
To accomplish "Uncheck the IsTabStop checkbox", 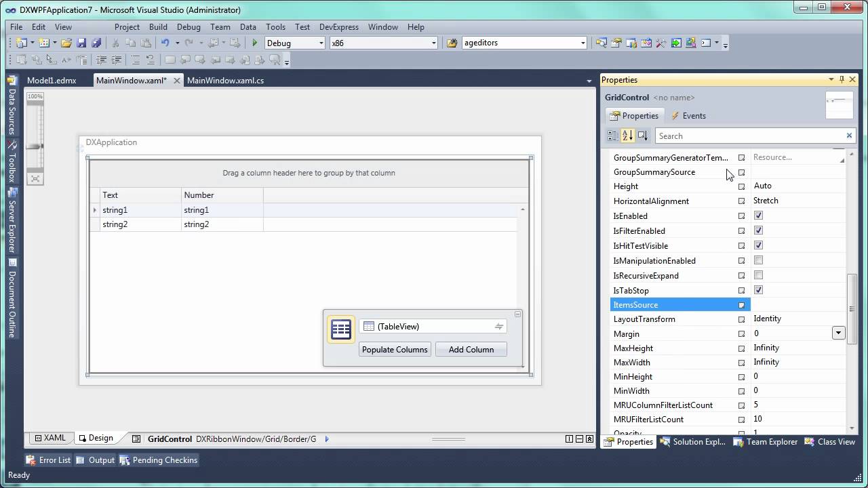I will point(758,290).
